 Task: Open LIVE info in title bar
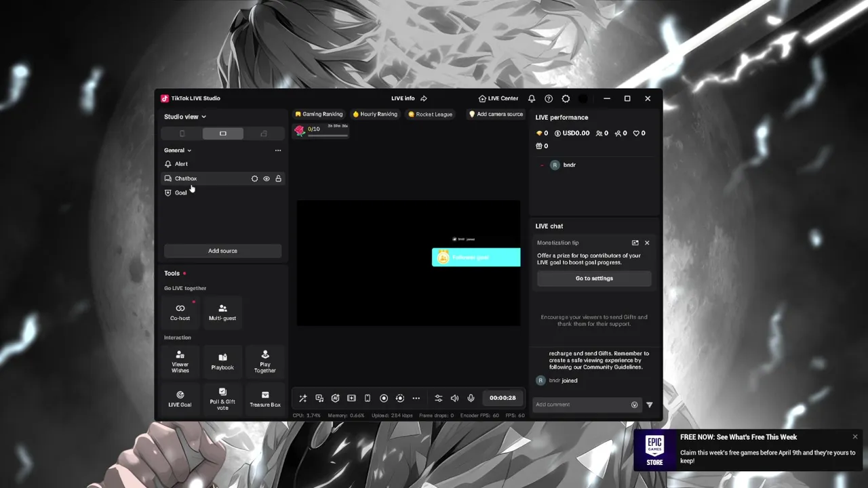point(403,98)
